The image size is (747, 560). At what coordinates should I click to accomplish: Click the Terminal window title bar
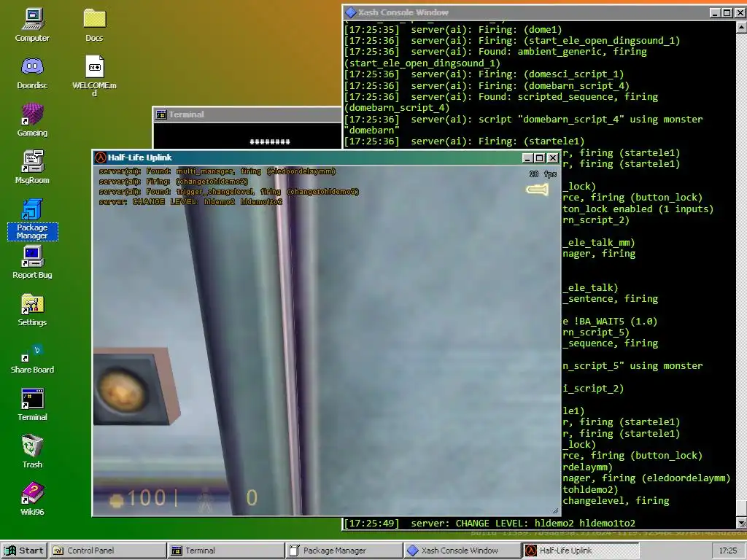pos(248,114)
